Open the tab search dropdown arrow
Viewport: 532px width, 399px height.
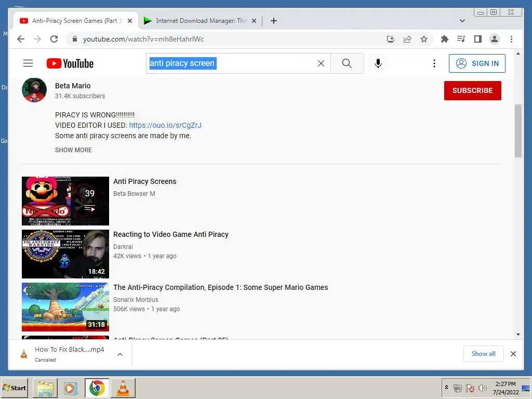462,21
